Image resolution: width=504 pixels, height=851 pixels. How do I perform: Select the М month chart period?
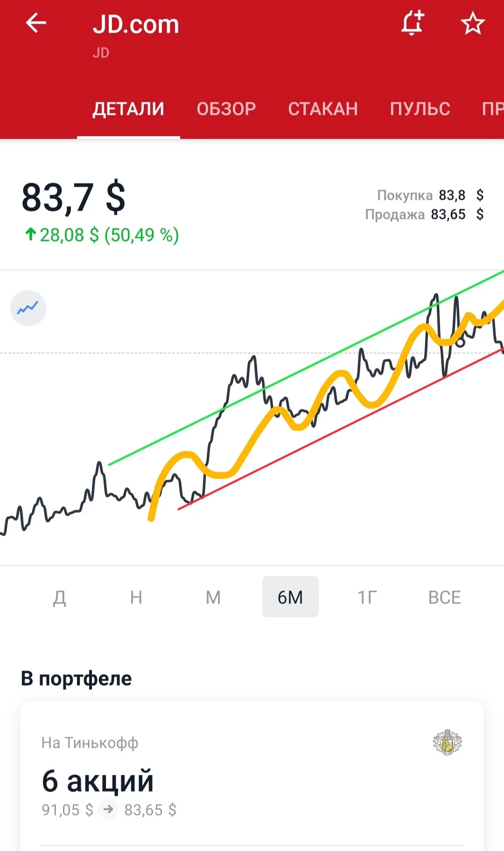(213, 597)
